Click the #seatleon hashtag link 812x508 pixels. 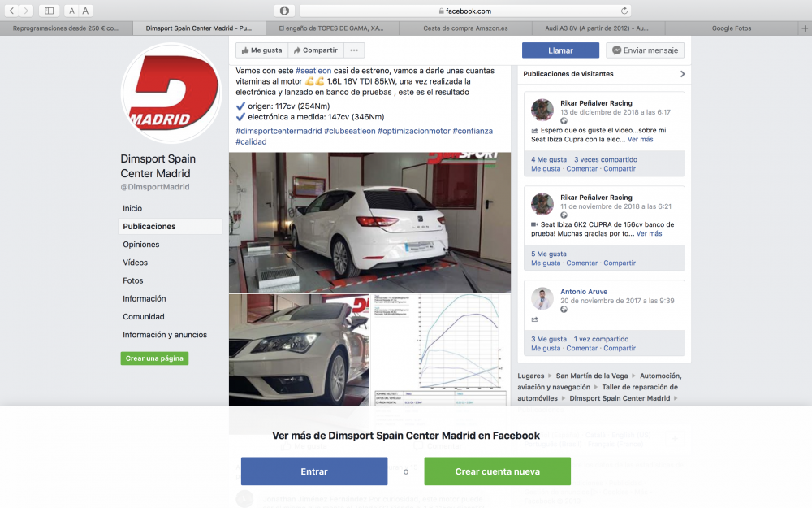(x=313, y=71)
